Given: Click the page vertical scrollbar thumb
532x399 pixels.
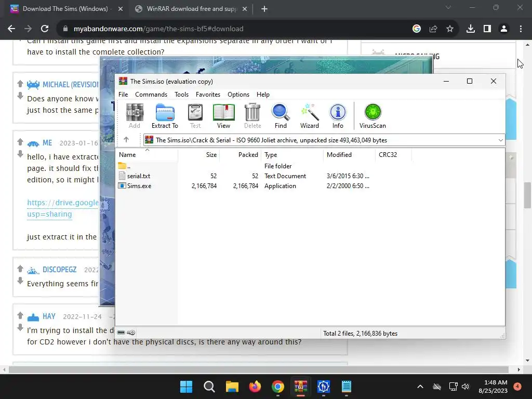Looking at the screenshot, I should (x=527, y=195).
